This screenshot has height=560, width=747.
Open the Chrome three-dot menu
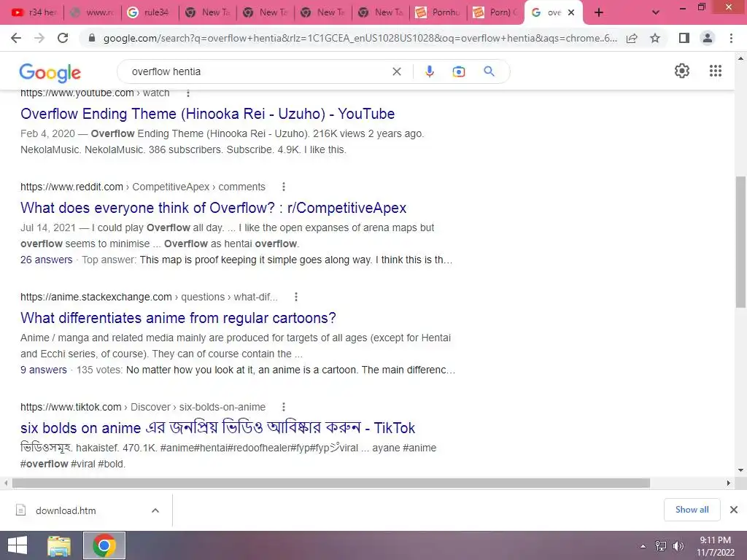point(731,38)
